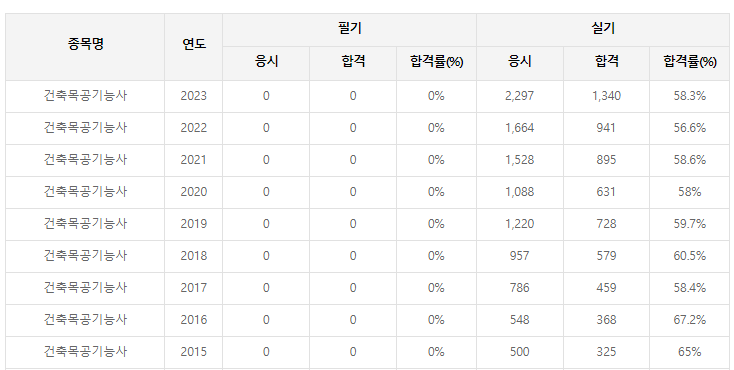
Task: Click the 957 applicants value
Action: 520,256
